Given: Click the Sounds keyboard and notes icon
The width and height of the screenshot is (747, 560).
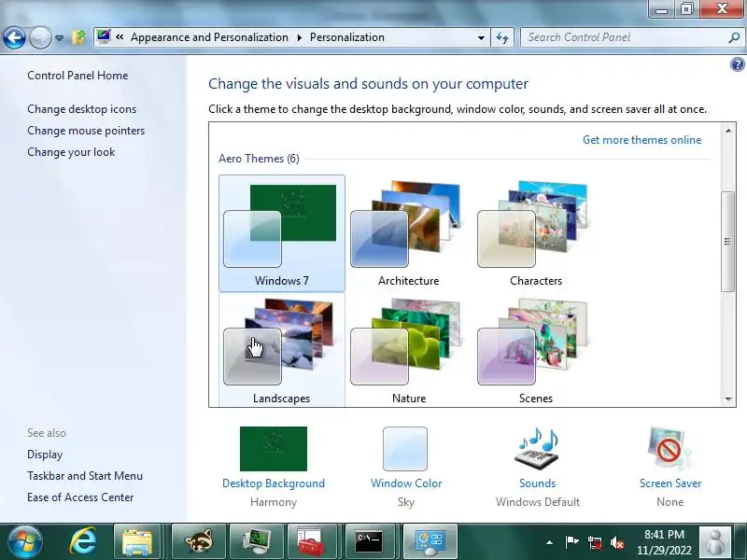Looking at the screenshot, I should (x=538, y=449).
